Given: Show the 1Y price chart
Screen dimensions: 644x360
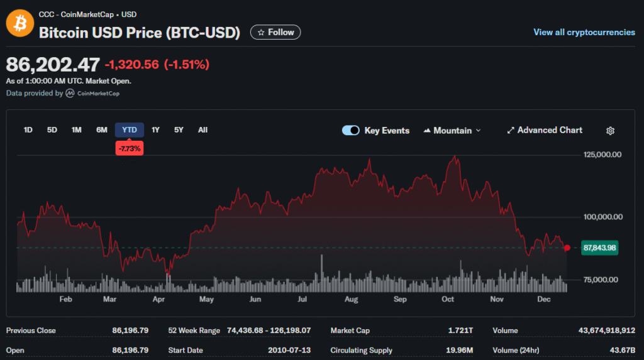Looking at the screenshot, I should click(x=155, y=130).
